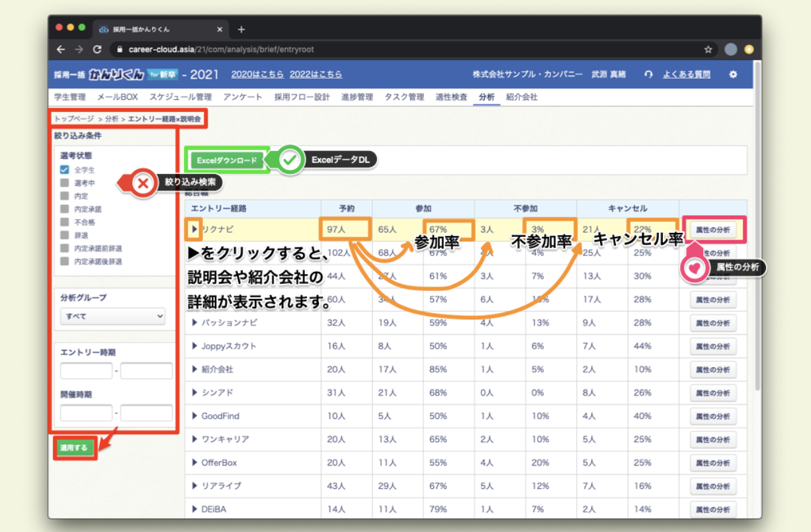Open the 分析グループ dropdown
Image resolution: width=811 pixels, height=532 pixels.
point(112,316)
